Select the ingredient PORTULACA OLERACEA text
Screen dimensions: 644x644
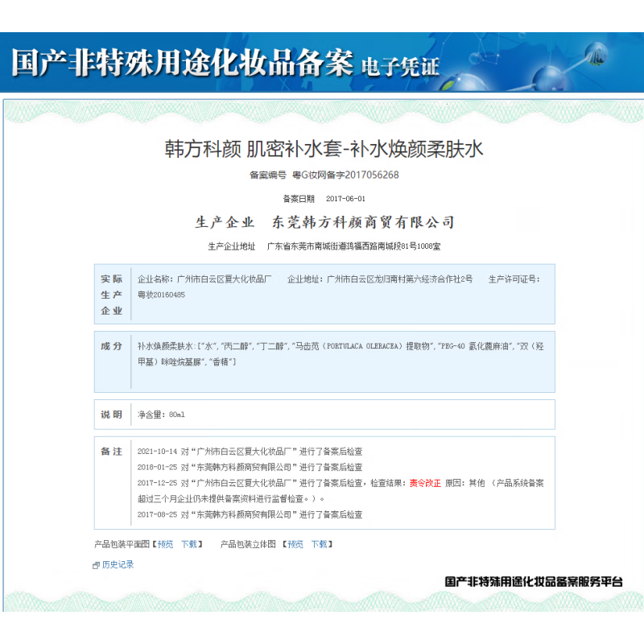(x=362, y=346)
